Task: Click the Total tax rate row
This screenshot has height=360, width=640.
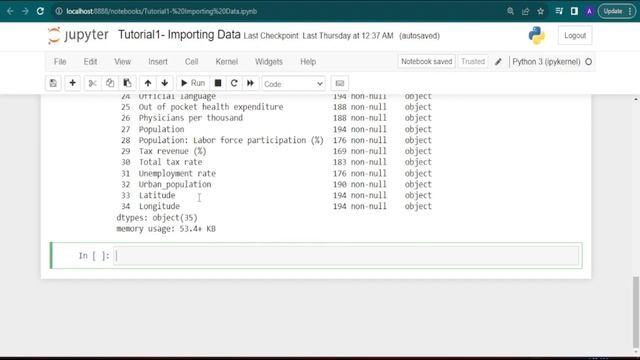Action: pos(276,162)
